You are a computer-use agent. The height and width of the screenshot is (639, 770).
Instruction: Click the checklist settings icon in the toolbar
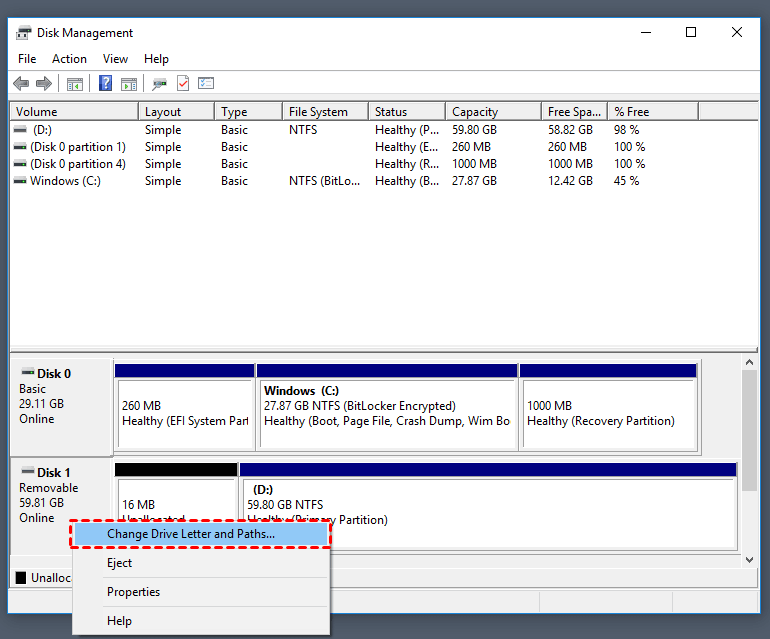coord(206,84)
